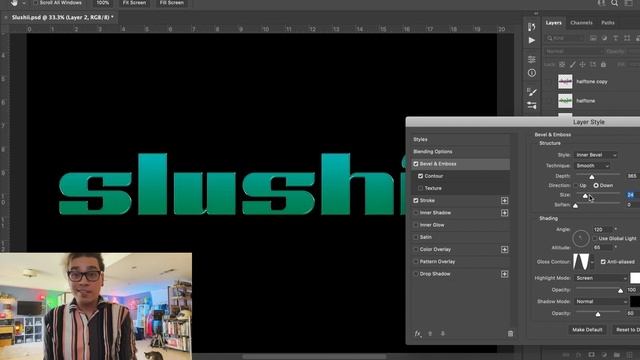Click the Fill Screen button
640x360 pixels.
click(172, 3)
